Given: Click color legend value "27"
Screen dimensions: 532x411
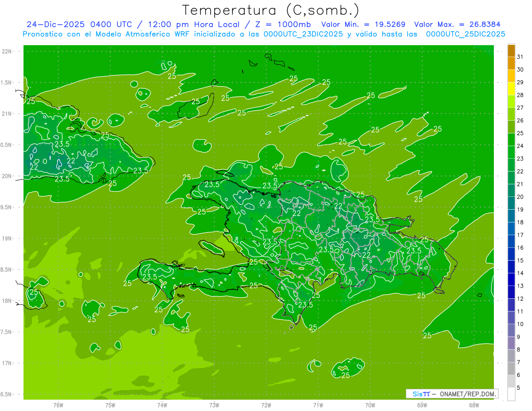Looking at the screenshot, I should 520,108.
